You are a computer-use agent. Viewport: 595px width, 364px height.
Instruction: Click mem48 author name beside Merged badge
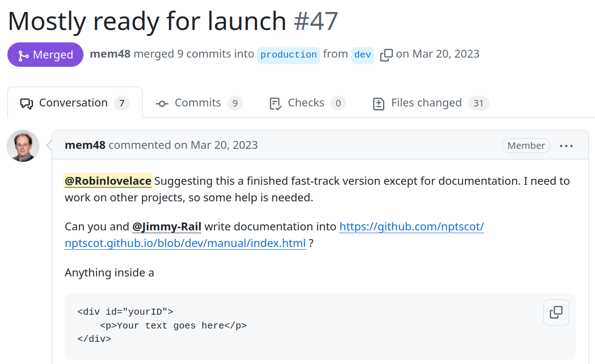pyautogui.click(x=110, y=54)
